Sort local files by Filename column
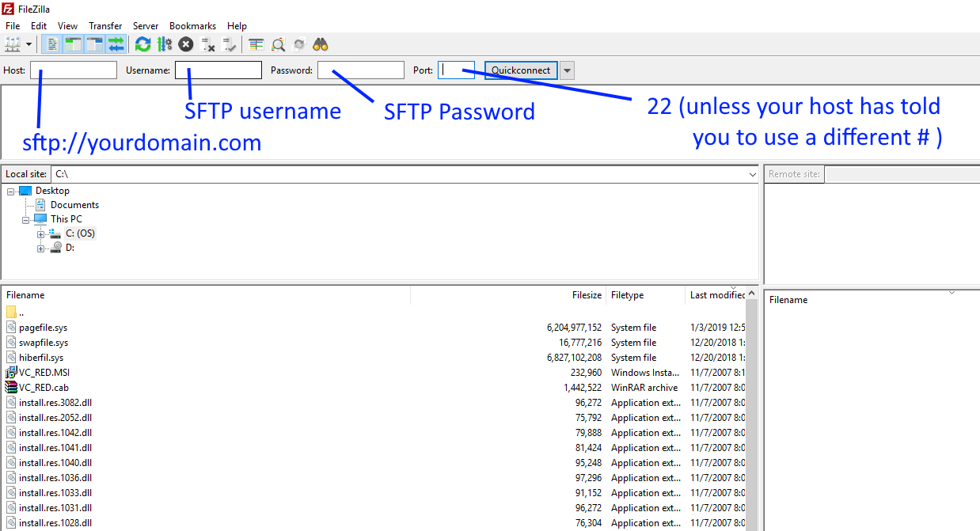 click(x=206, y=295)
